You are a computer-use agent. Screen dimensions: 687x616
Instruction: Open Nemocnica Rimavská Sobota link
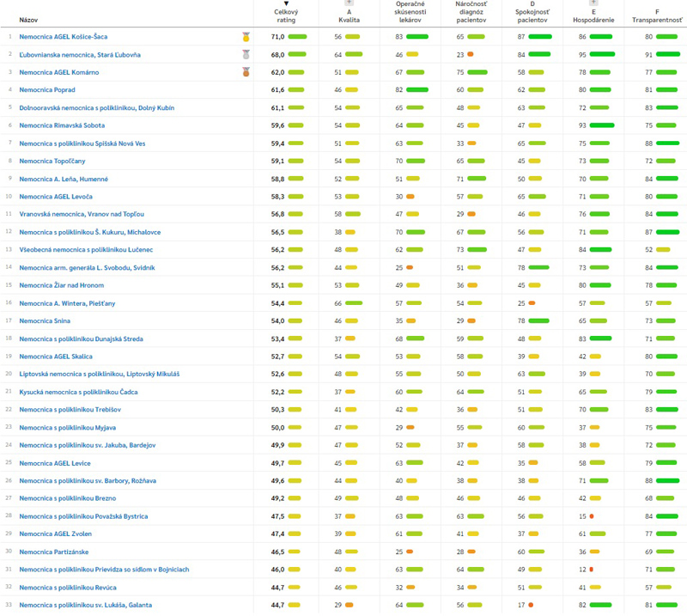pos(62,125)
